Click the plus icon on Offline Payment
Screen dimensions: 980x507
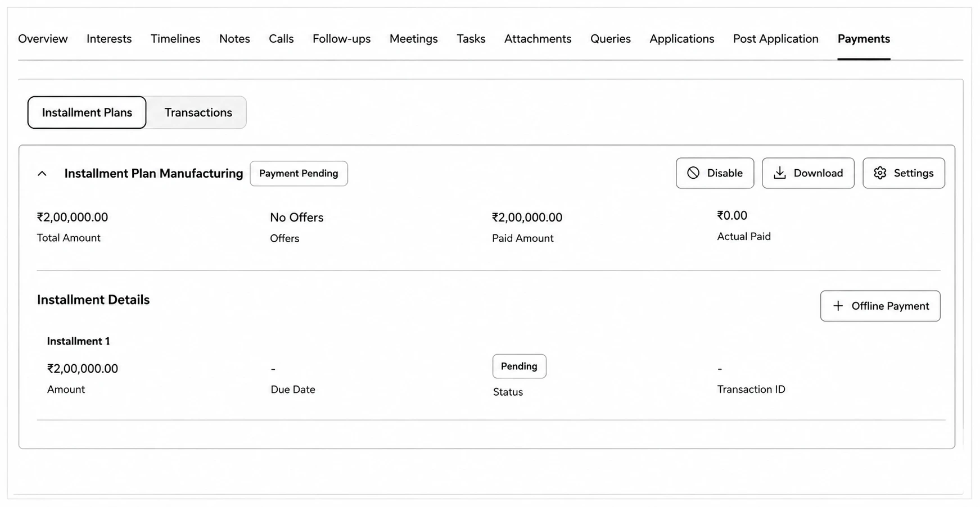pos(838,306)
